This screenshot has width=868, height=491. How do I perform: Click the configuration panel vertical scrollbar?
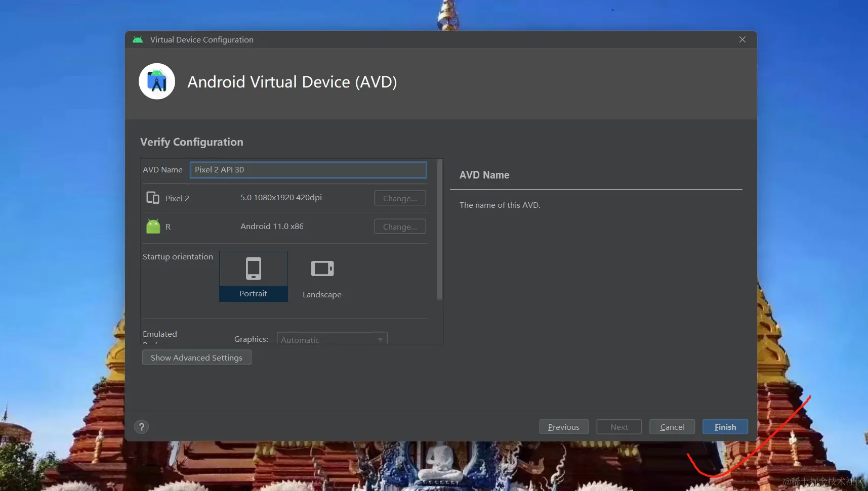[x=439, y=230]
